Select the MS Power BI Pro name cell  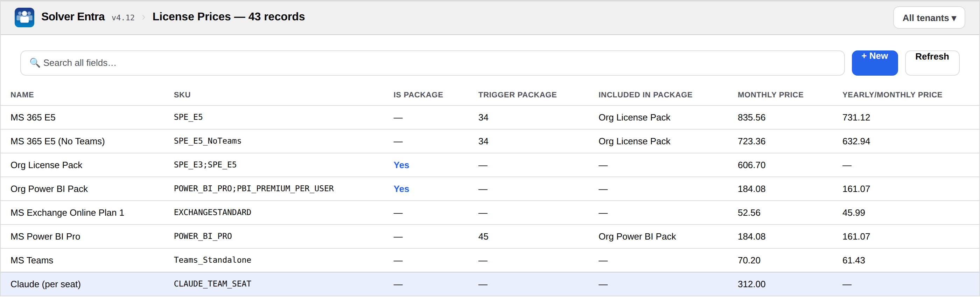click(45, 237)
